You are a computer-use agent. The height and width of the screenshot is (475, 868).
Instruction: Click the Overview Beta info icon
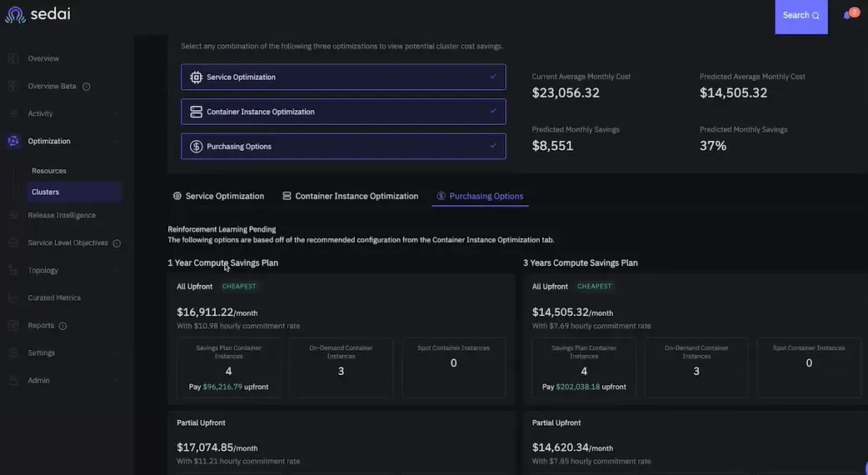tap(87, 87)
